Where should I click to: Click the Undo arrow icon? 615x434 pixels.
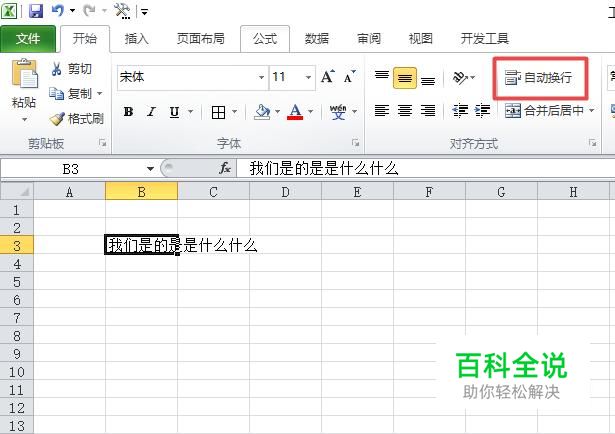coord(58,11)
